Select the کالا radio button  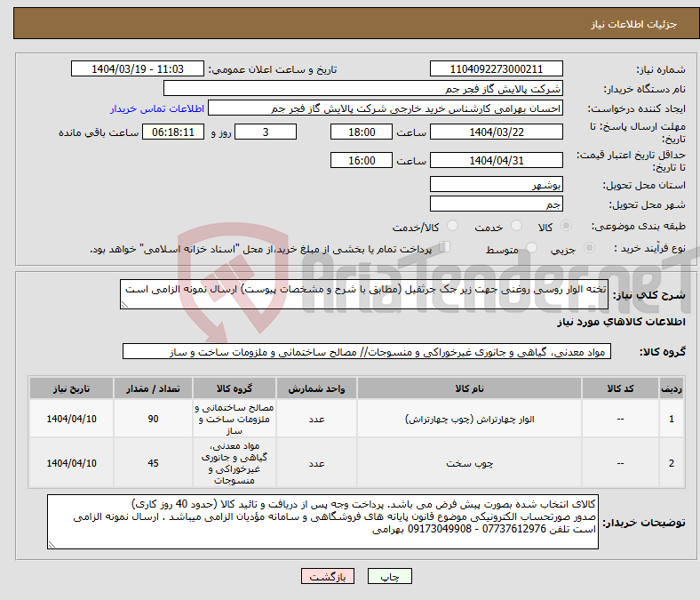click(566, 226)
